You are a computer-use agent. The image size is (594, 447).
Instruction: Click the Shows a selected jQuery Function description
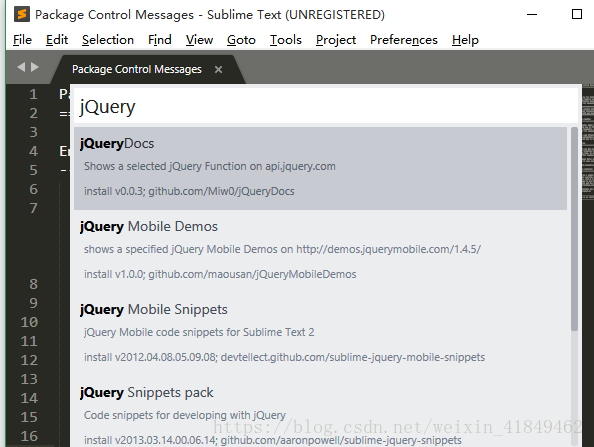pos(209,166)
